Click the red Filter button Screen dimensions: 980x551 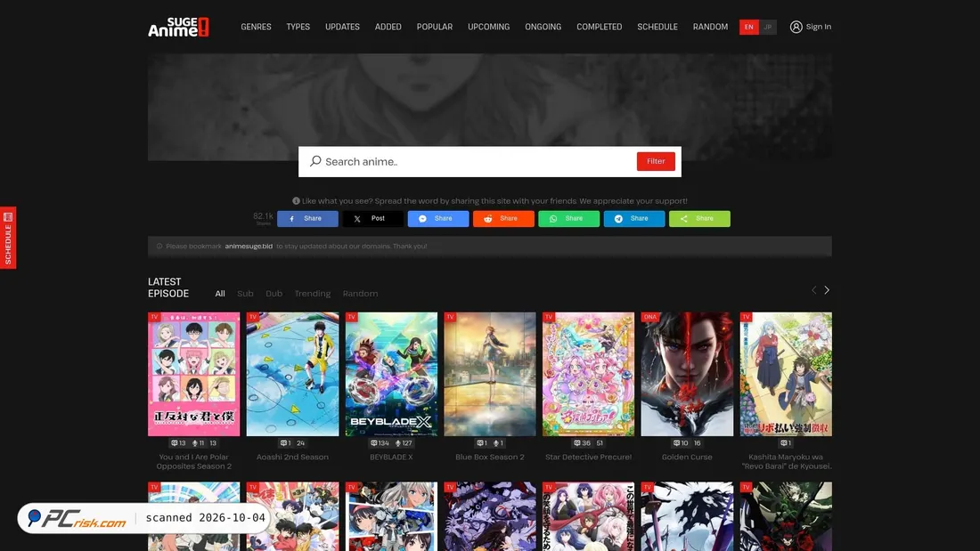click(656, 161)
